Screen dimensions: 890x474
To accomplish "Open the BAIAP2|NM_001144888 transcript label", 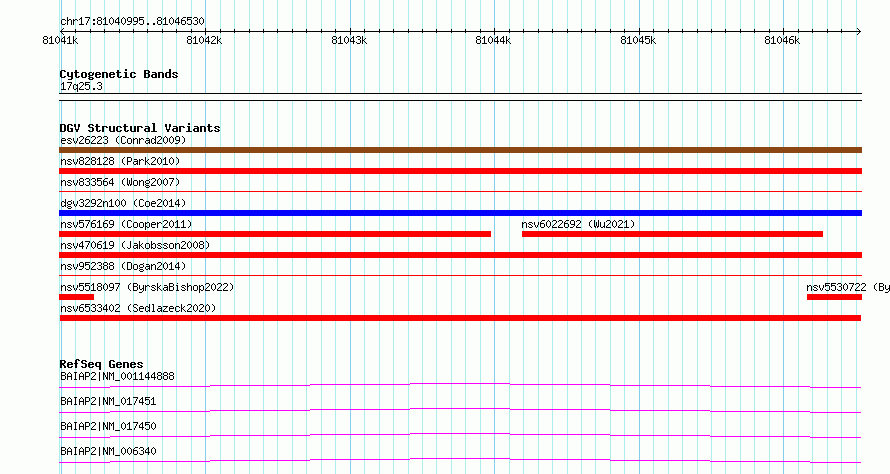I will pos(117,376).
